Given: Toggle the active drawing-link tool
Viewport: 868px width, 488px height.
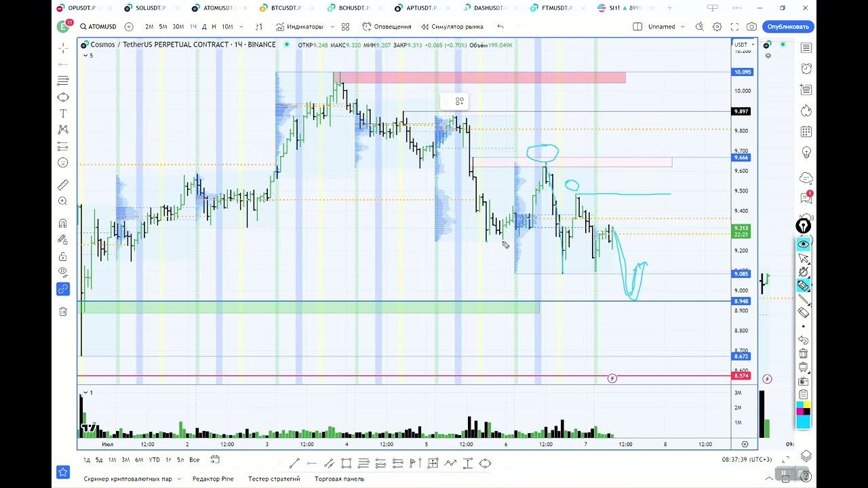Looking at the screenshot, I should 63,289.
